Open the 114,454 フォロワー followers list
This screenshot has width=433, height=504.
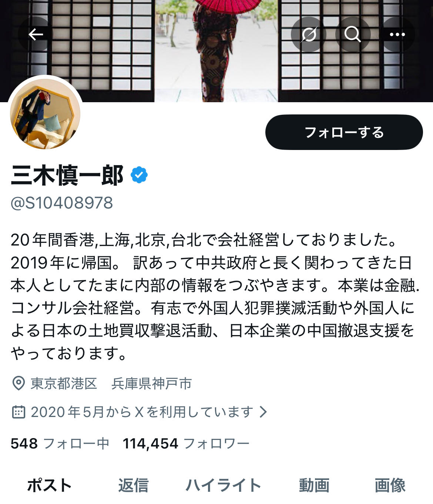[186, 443]
